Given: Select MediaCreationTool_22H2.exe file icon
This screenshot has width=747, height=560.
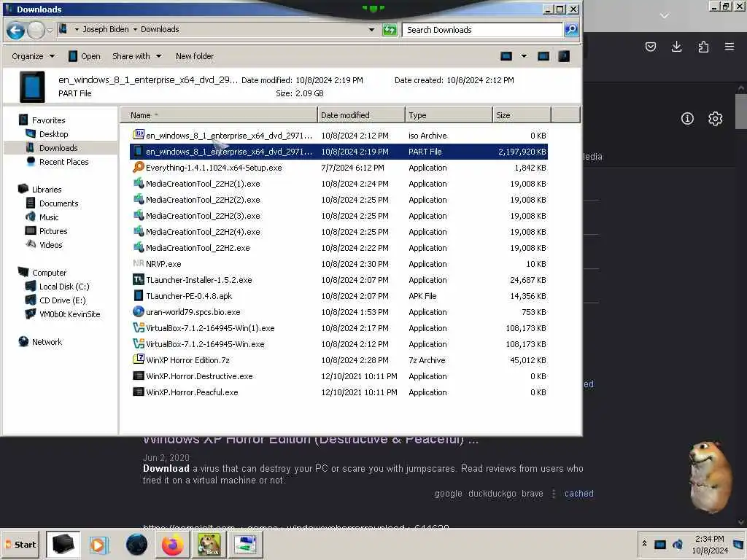Looking at the screenshot, I should (x=139, y=247).
